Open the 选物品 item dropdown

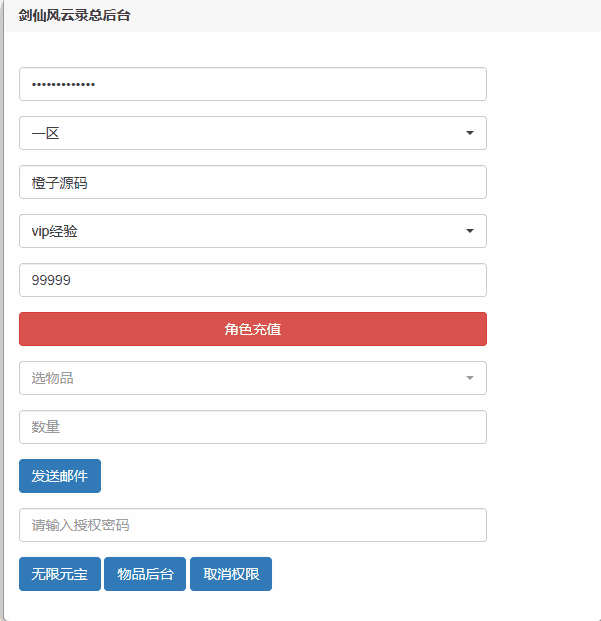[x=252, y=378]
